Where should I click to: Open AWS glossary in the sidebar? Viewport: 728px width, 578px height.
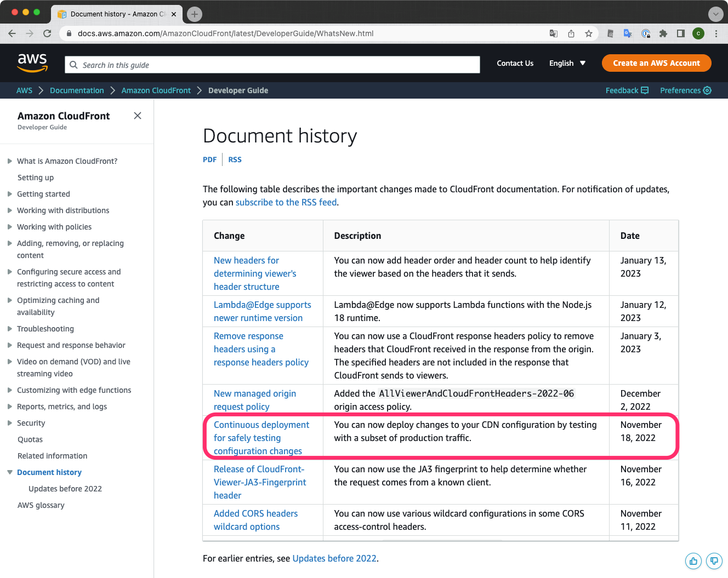pos(41,505)
